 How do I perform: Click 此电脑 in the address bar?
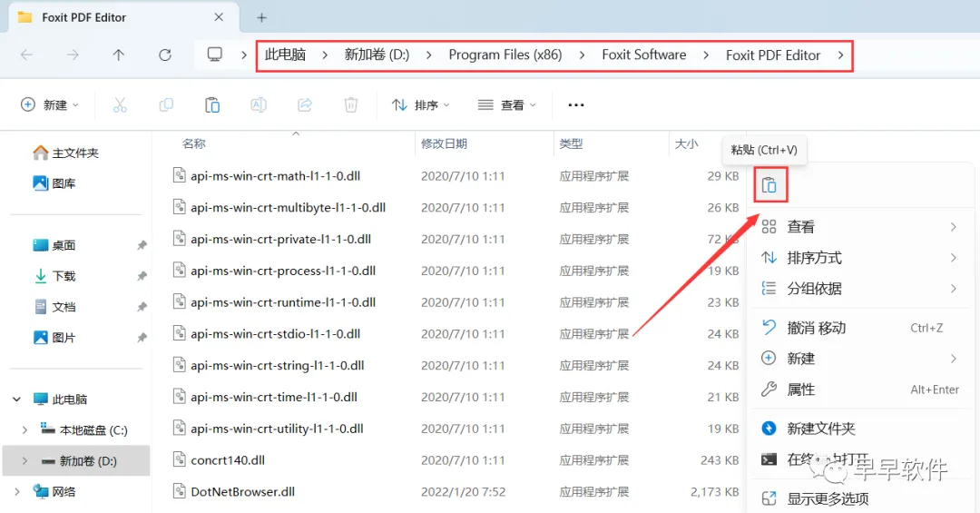(285, 54)
